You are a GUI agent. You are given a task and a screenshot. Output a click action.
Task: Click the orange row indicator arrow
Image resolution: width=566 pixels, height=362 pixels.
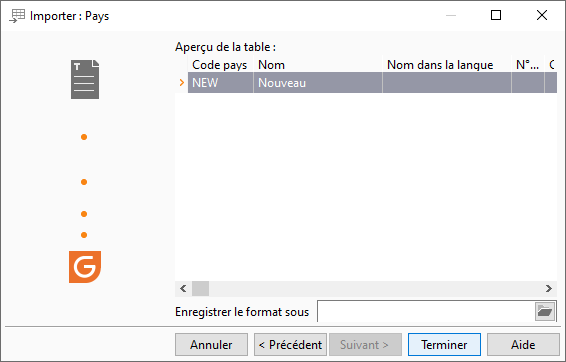click(x=182, y=83)
